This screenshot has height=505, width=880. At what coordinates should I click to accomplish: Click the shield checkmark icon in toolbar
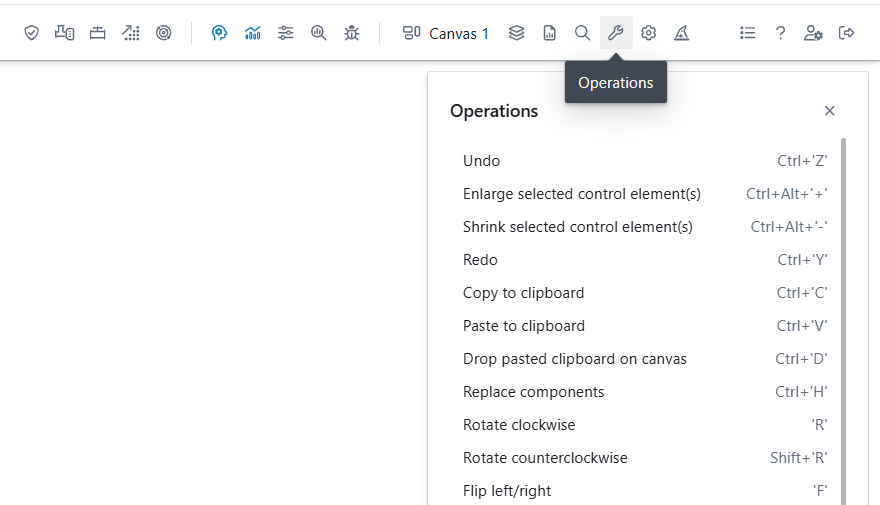(32, 33)
